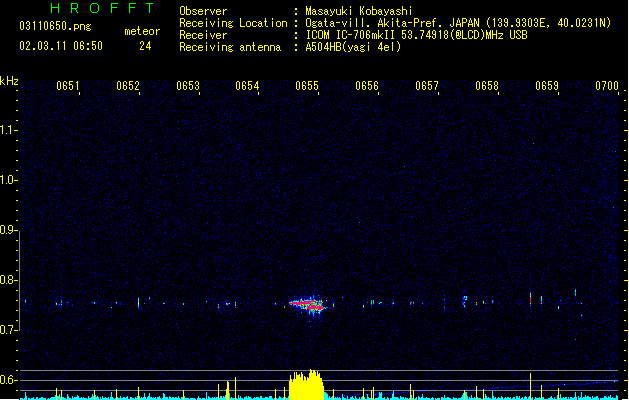Click the 0658 time marker

(487, 86)
